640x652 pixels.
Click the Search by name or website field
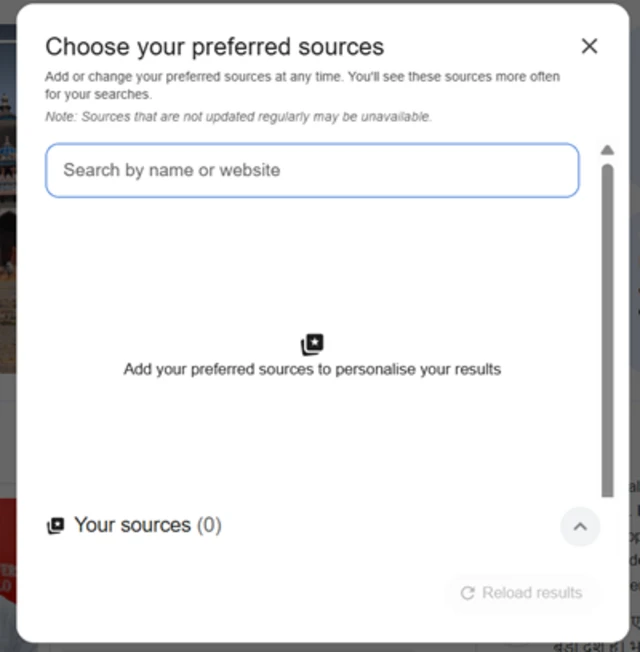311,170
